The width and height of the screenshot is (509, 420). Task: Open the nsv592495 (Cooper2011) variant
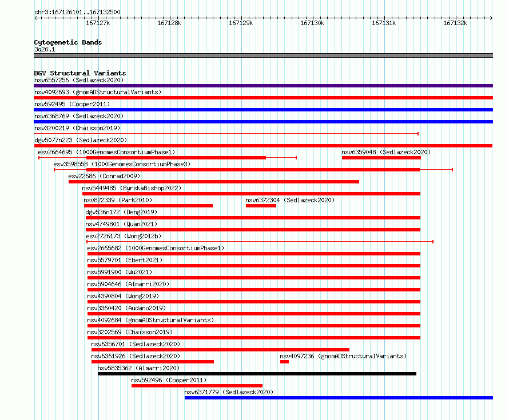click(72, 104)
